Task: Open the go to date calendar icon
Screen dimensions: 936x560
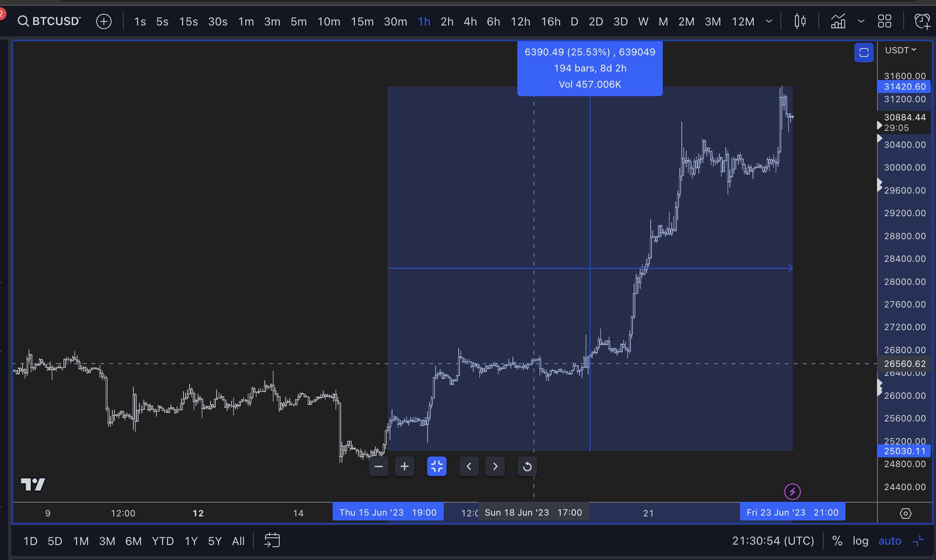Action: click(x=272, y=540)
